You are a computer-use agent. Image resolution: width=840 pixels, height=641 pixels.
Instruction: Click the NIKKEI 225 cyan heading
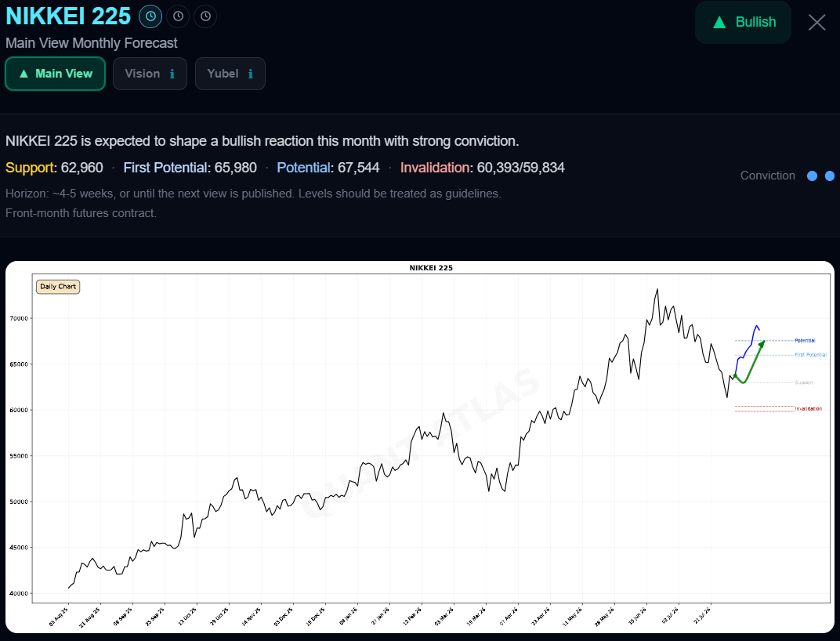point(68,16)
